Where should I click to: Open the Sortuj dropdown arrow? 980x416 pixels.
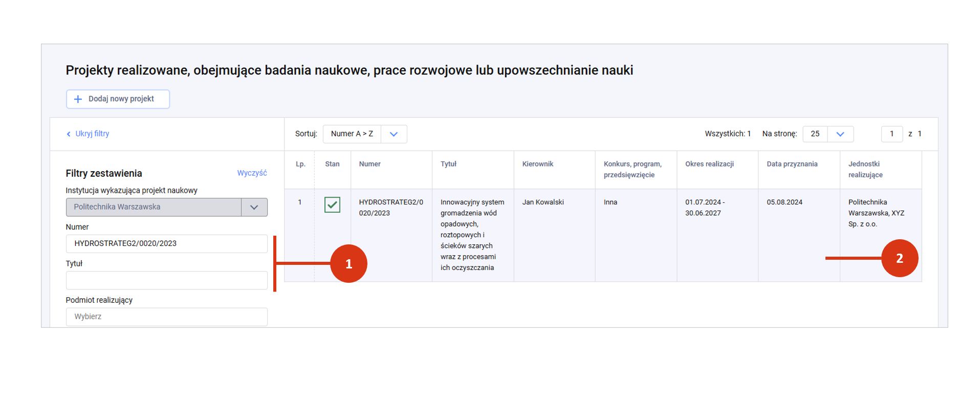[394, 134]
